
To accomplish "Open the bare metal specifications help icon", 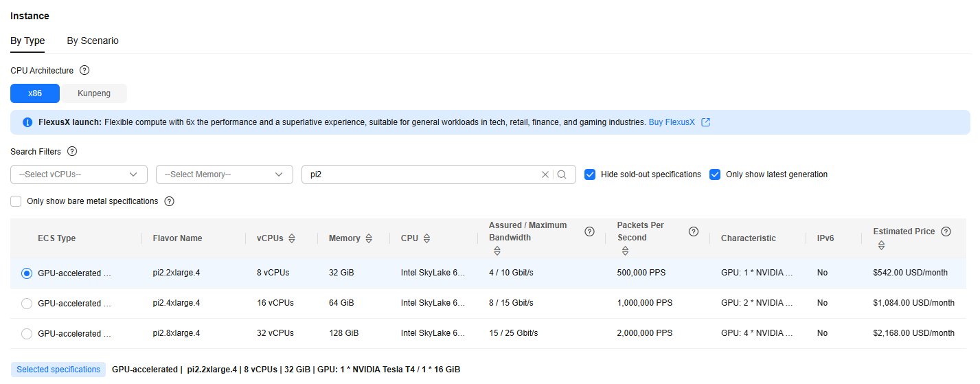I will (x=170, y=201).
